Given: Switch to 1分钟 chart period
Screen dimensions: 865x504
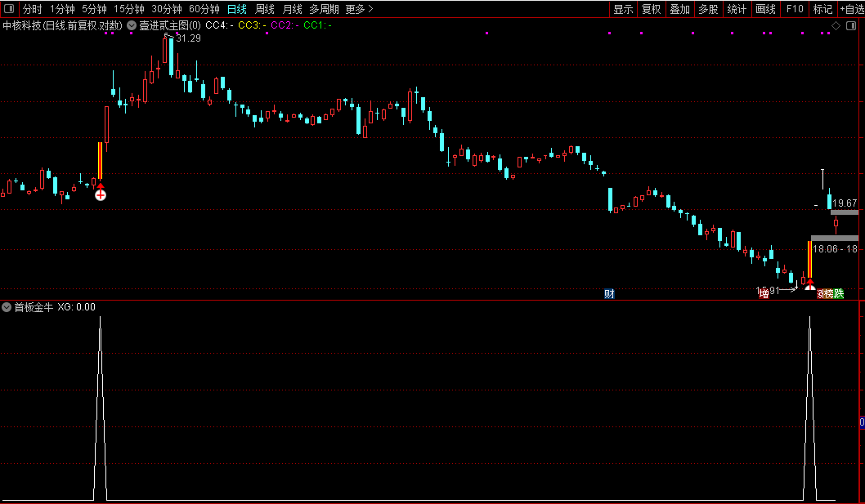Looking at the screenshot, I should tap(62, 9).
